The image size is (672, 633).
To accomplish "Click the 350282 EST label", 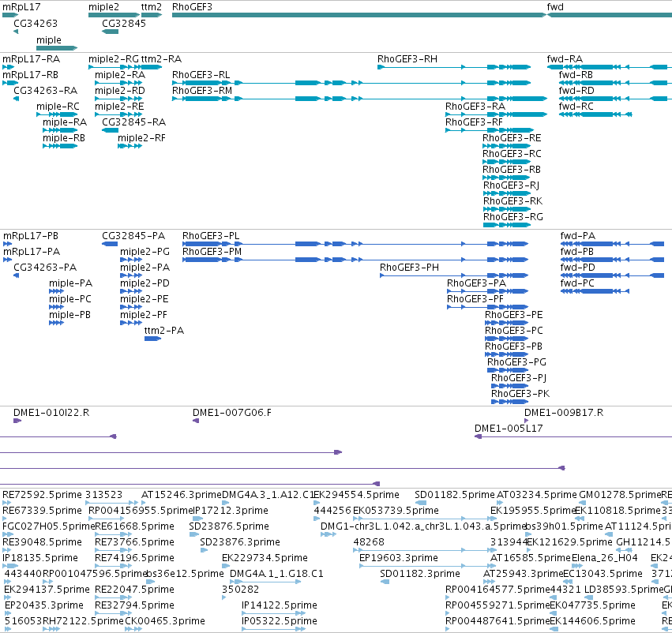I will (240, 590).
